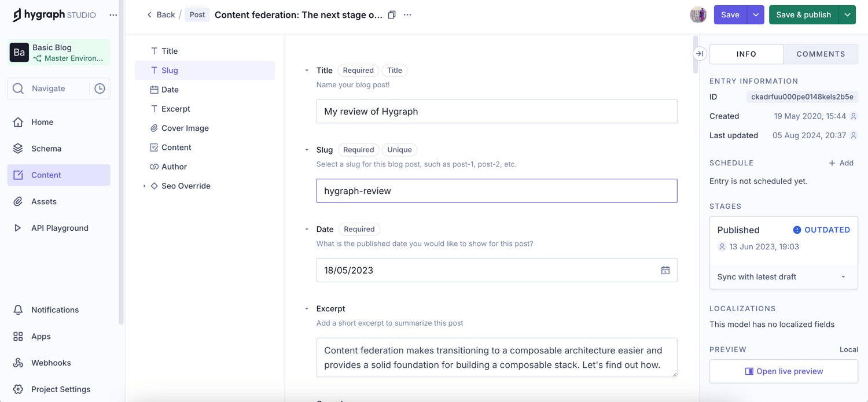
Task: Click the main form vertical scrollbar
Action: [x=696, y=54]
